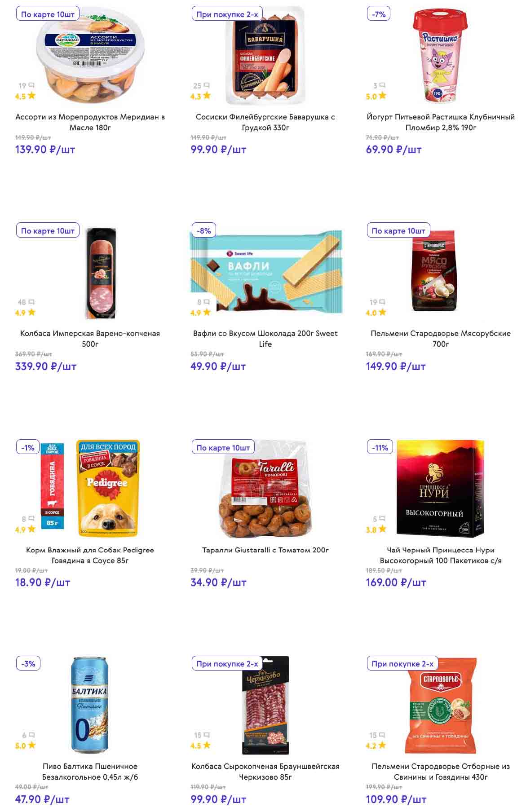Click the Балтика beer can image
The height and width of the screenshot is (812, 526).
coord(90,705)
